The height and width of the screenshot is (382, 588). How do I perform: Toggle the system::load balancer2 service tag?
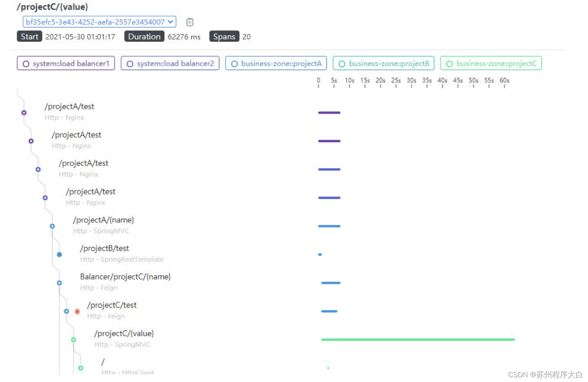tap(170, 63)
